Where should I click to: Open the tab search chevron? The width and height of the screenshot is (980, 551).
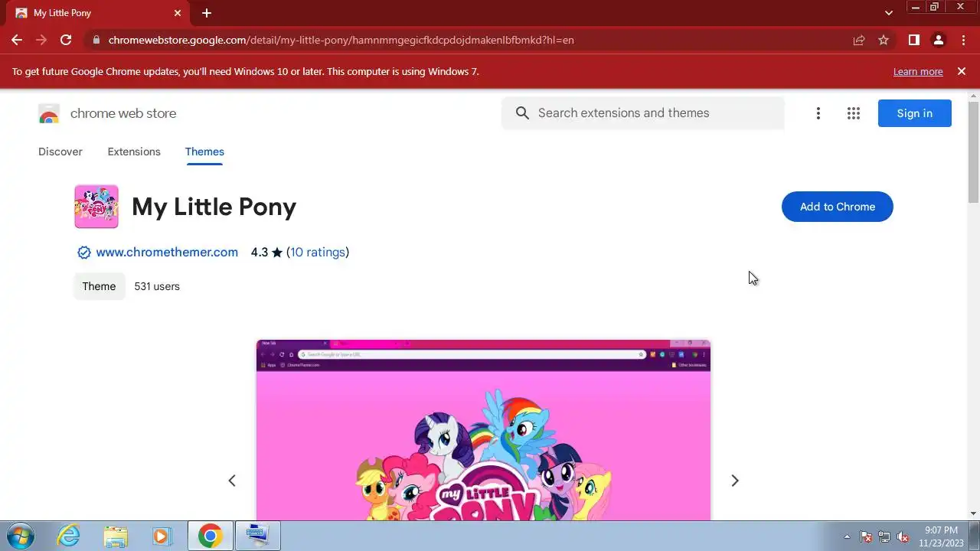(889, 13)
